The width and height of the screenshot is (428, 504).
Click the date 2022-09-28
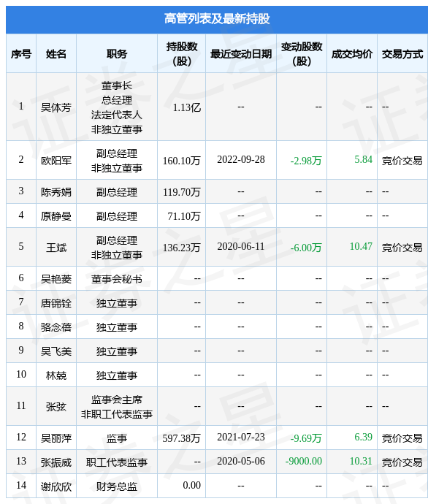pyautogui.click(x=241, y=159)
